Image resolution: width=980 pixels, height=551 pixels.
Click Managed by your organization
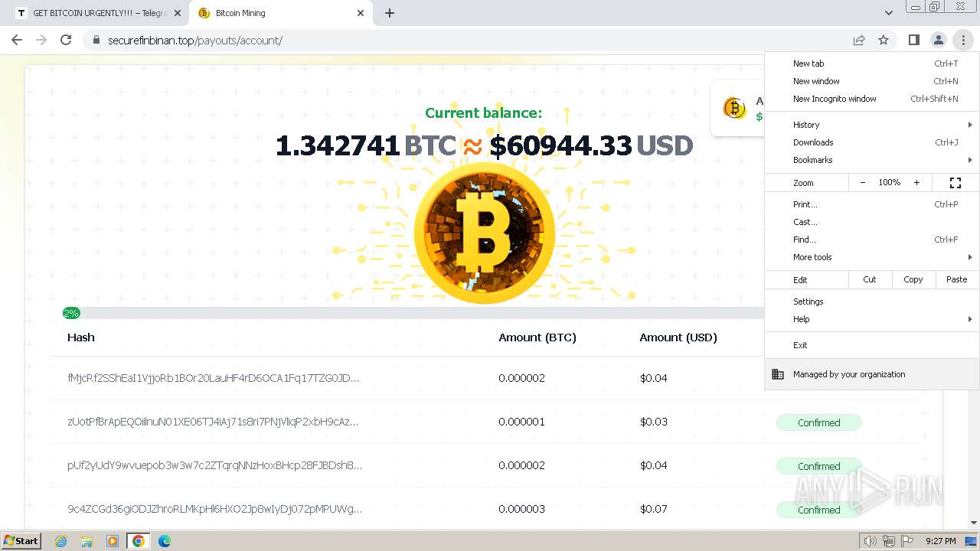tap(871, 374)
